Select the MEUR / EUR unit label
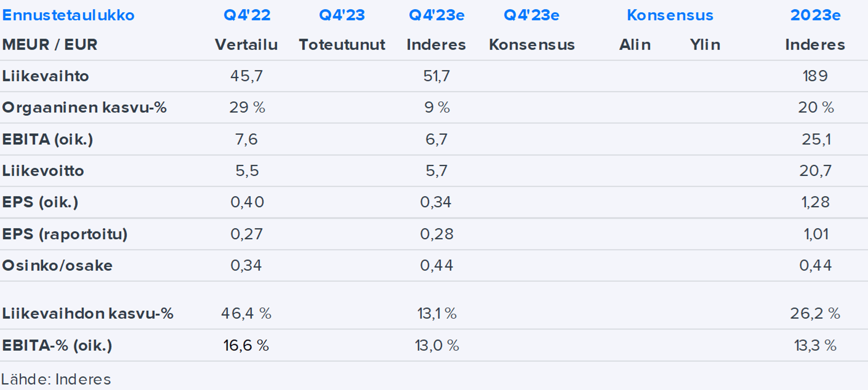868x390 pixels. coord(50,45)
